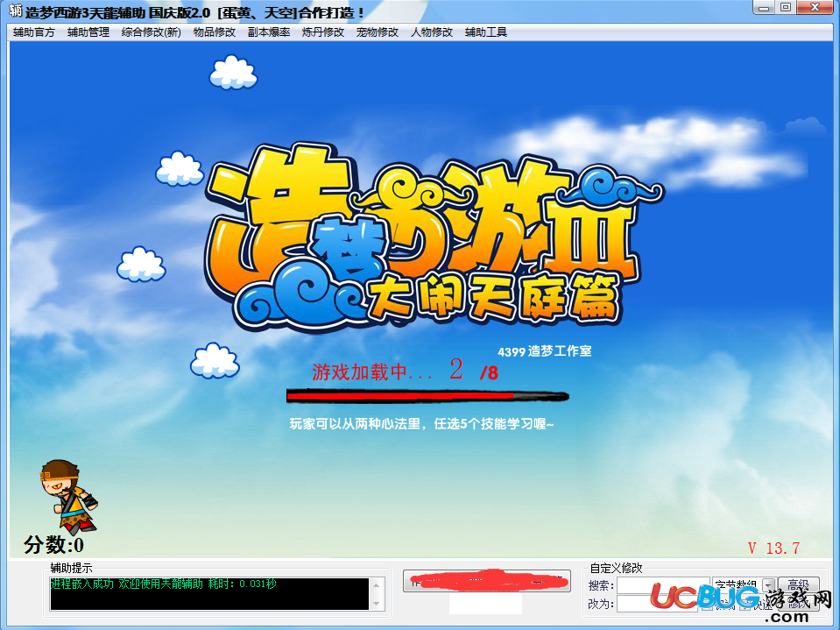Viewport: 840px width, 630px height.
Task: Open the 物品修改 menu
Action: click(215, 32)
